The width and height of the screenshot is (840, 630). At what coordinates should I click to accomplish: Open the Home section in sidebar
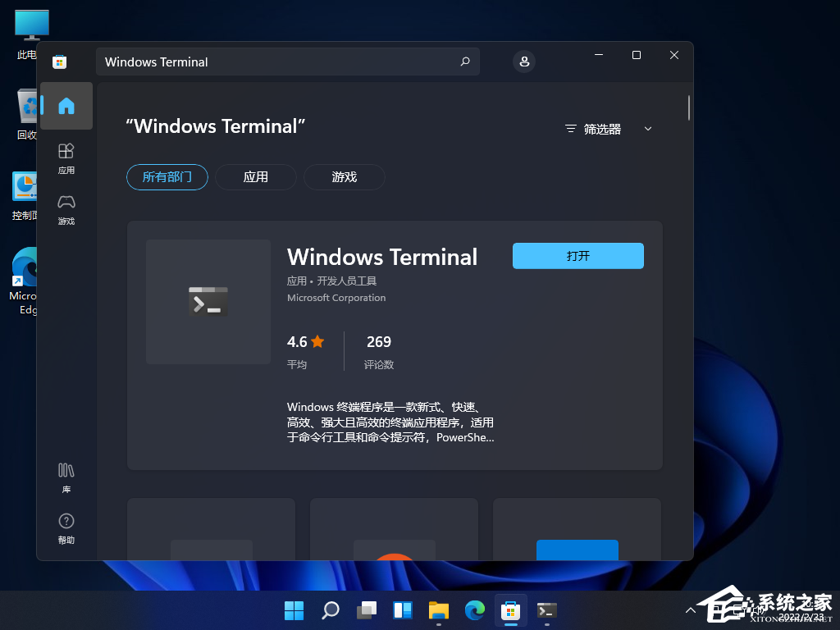tap(66, 105)
